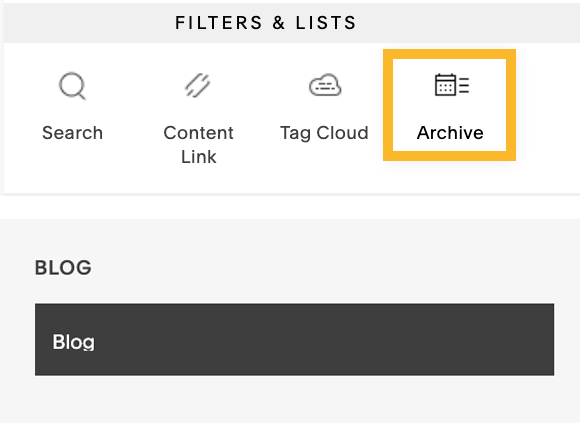
Task: Open the dark Blog list item
Action: [294, 339]
